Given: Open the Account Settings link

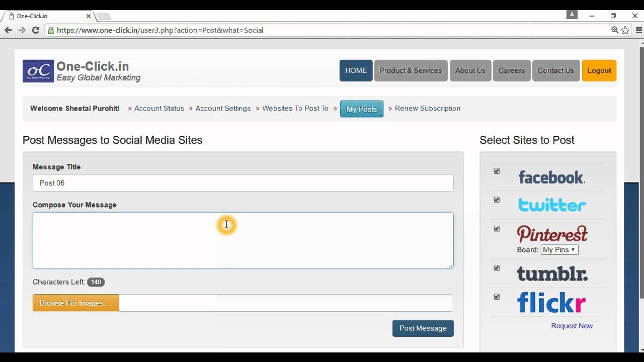Looking at the screenshot, I should pos(223,108).
